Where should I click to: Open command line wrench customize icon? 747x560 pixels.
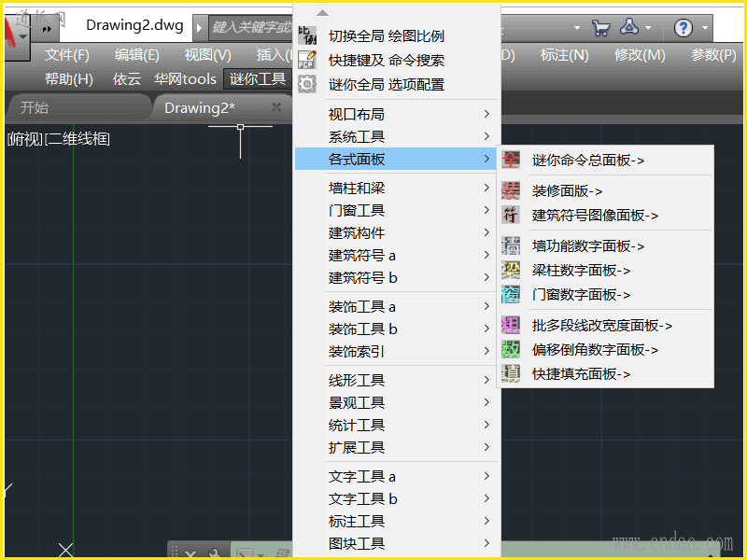tap(214, 553)
